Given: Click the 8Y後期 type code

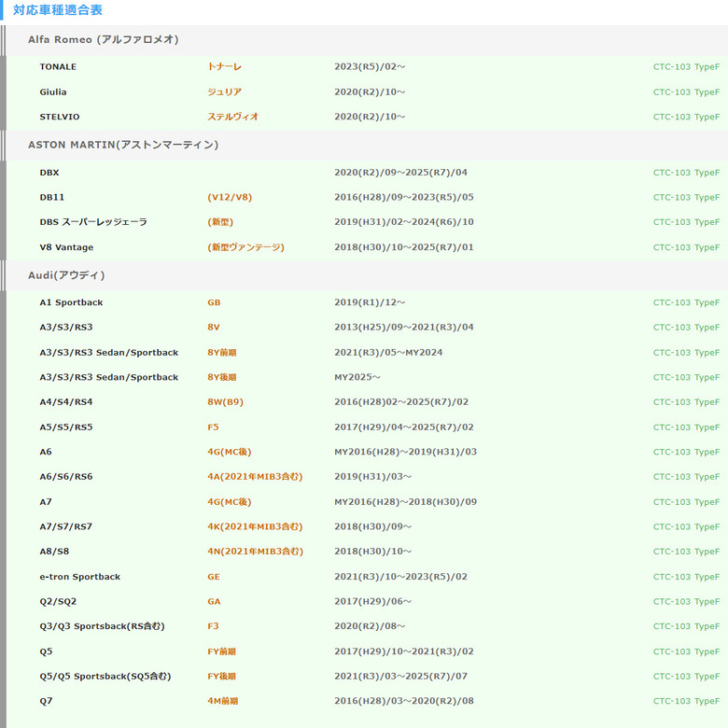Looking at the screenshot, I should (x=222, y=377).
